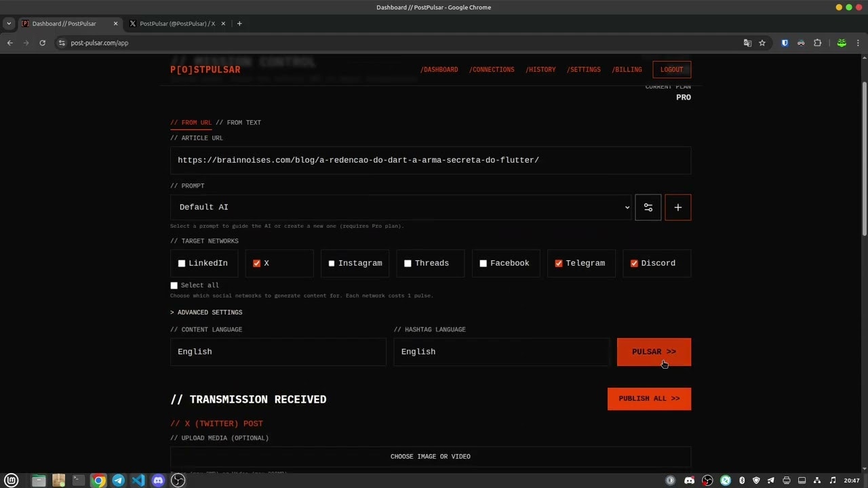Click the music note tray icon
This screenshot has height=488, width=868.
click(833, 481)
